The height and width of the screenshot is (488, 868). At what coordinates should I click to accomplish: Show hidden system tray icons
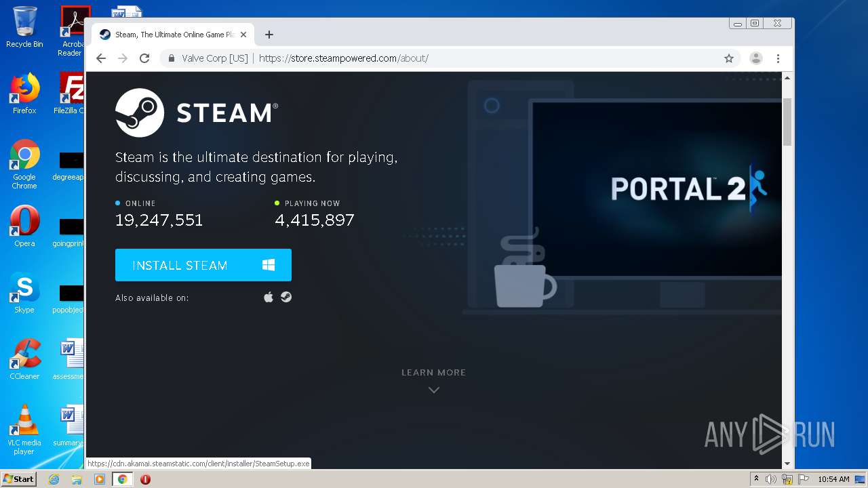coord(756,479)
